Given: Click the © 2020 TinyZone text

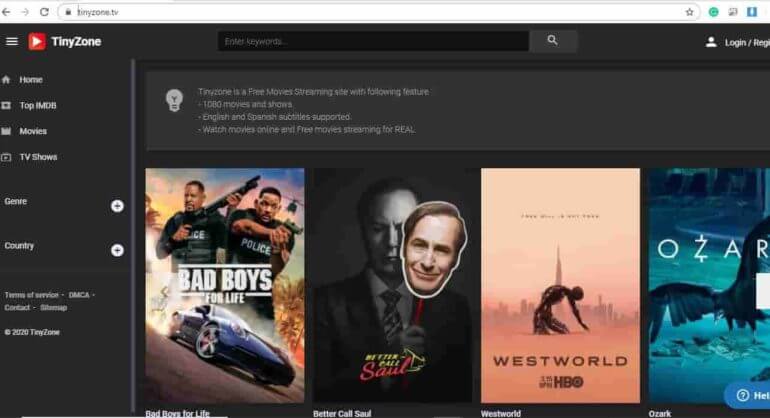Looking at the screenshot, I should pyautogui.click(x=32, y=332).
